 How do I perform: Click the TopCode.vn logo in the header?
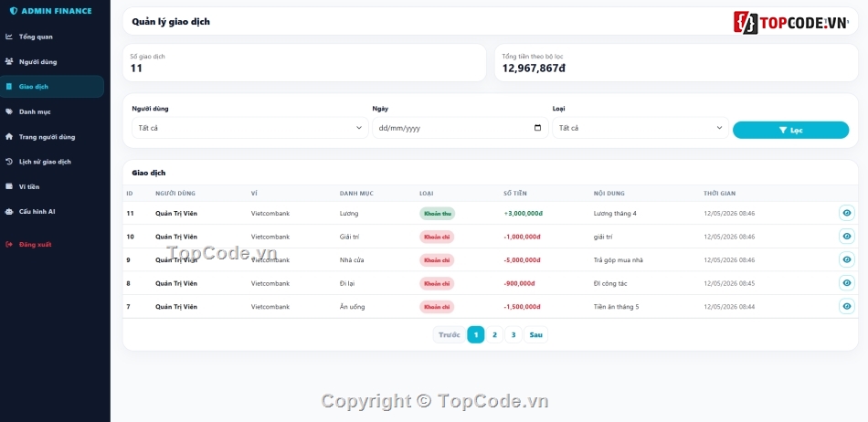791,23
